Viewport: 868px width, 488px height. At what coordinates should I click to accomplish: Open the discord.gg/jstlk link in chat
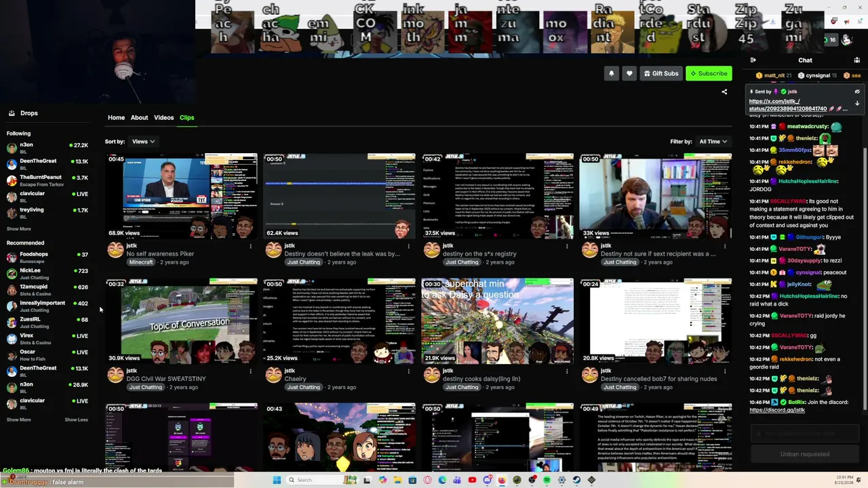[777, 410]
